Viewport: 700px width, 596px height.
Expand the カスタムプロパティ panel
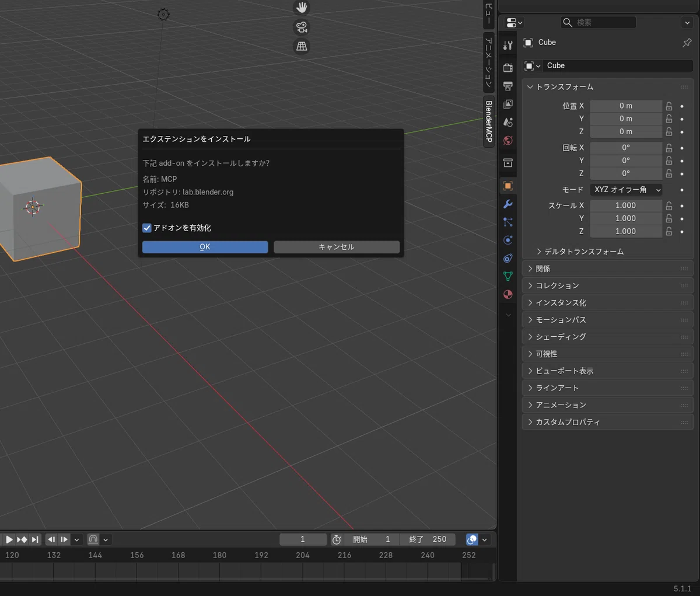coord(607,421)
